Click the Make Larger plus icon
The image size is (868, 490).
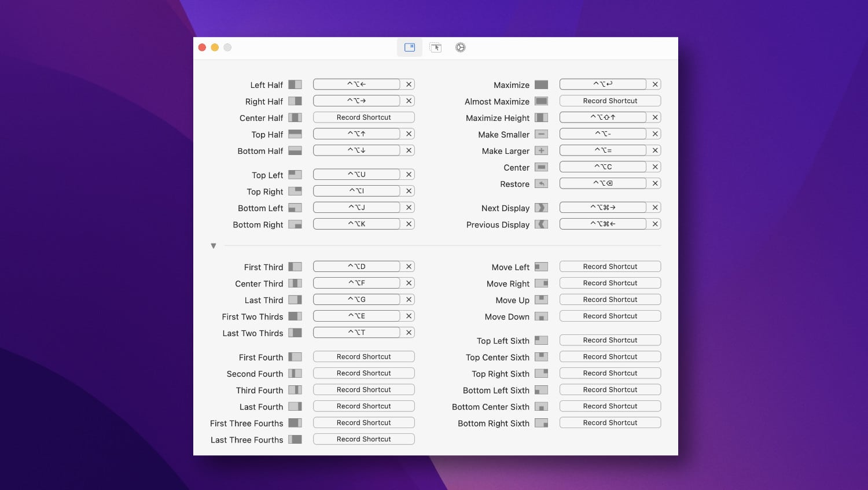[x=541, y=150]
